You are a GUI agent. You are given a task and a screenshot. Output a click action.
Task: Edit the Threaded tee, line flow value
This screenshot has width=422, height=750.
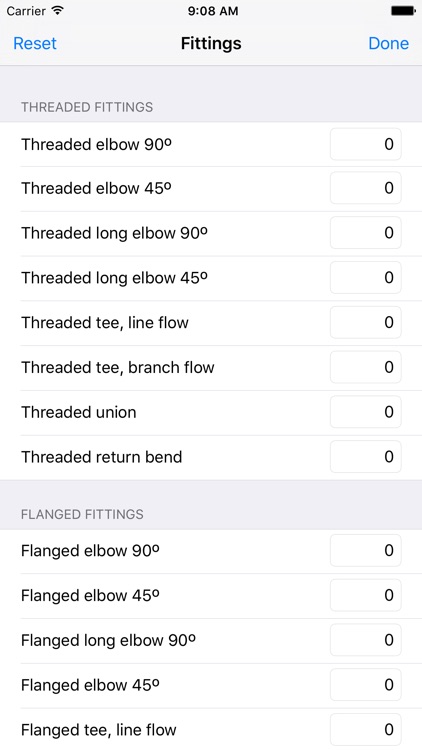(366, 322)
